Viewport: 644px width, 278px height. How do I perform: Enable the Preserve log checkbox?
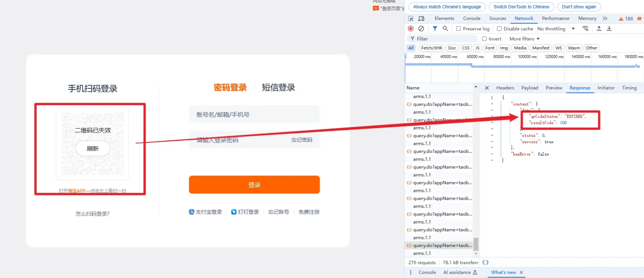(x=458, y=28)
